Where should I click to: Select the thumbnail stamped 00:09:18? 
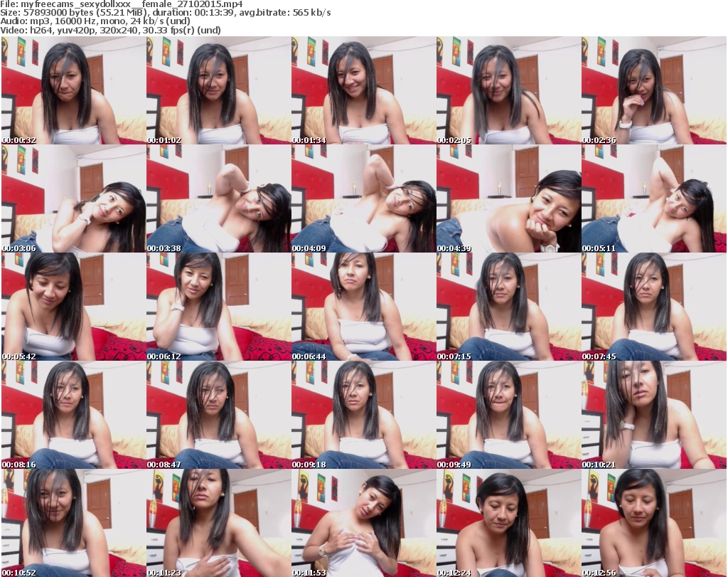[363, 415]
